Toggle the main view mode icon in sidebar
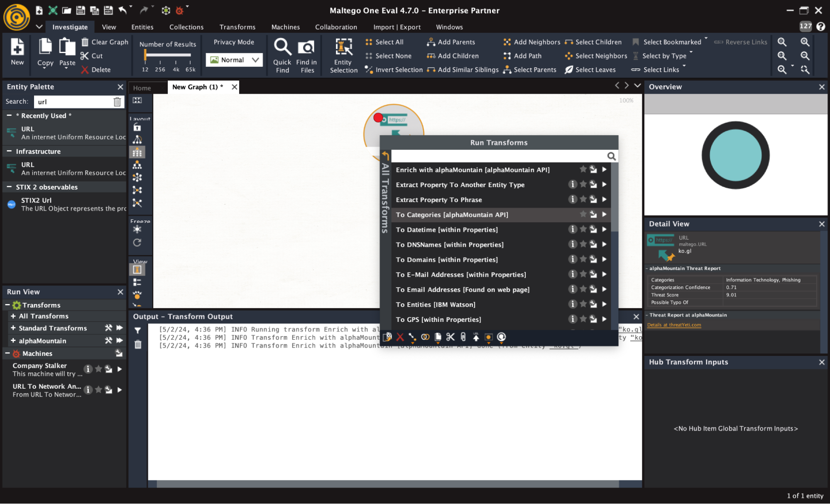Screen dimensions: 830x504 pos(137,270)
